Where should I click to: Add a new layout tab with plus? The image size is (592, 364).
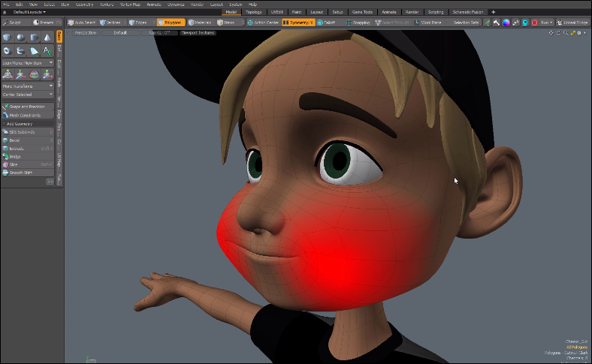pyautogui.click(x=493, y=12)
